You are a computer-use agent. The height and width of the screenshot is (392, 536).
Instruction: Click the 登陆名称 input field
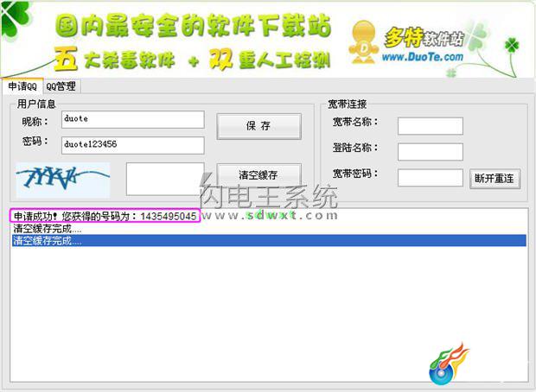click(430, 152)
